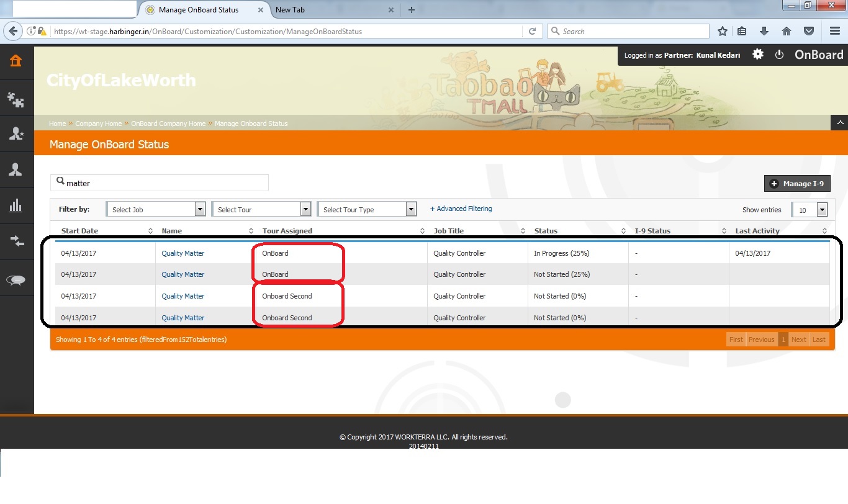Click the Firefox bookmark star icon
848x504 pixels.
[x=723, y=31]
